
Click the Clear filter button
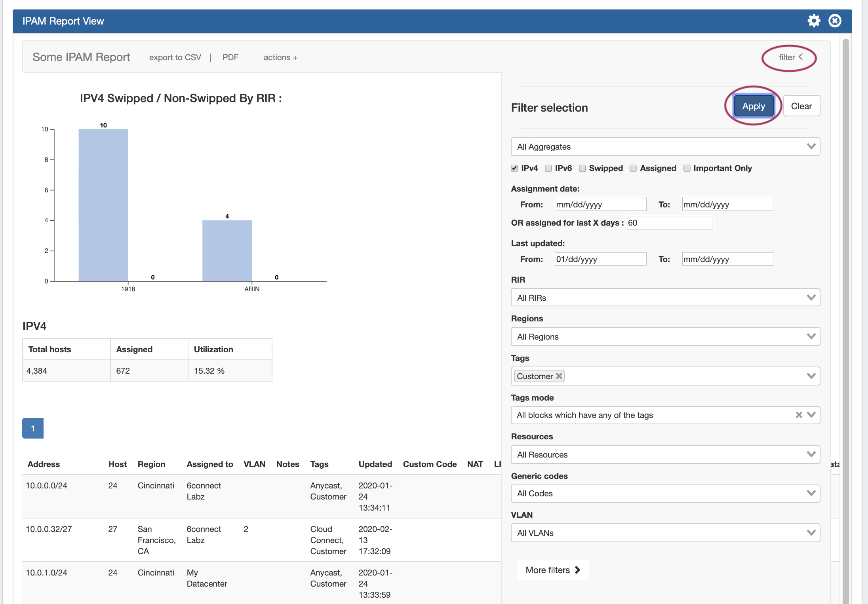point(801,106)
